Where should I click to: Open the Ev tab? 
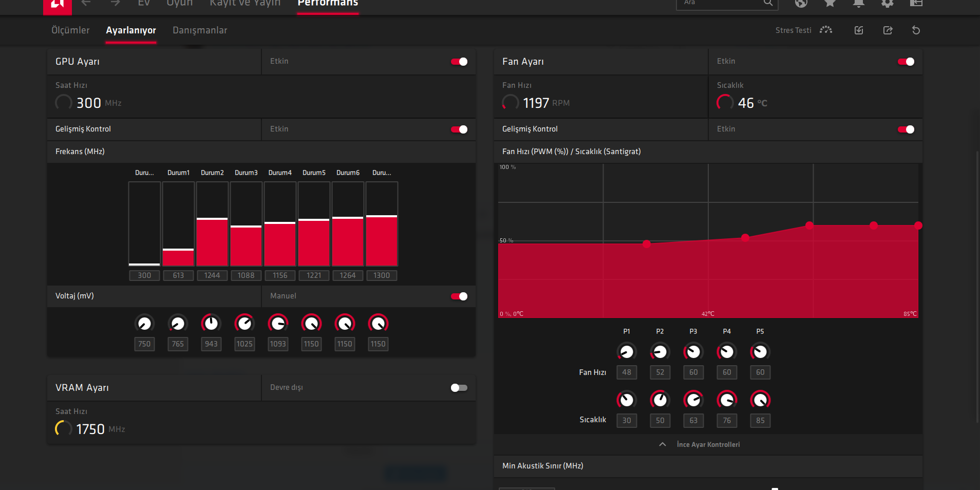[x=144, y=3]
